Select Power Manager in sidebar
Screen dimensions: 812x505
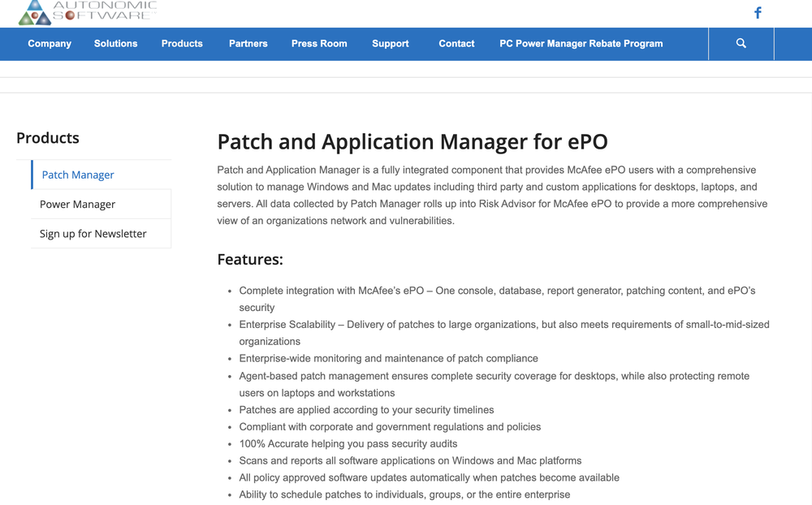[x=101, y=204]
